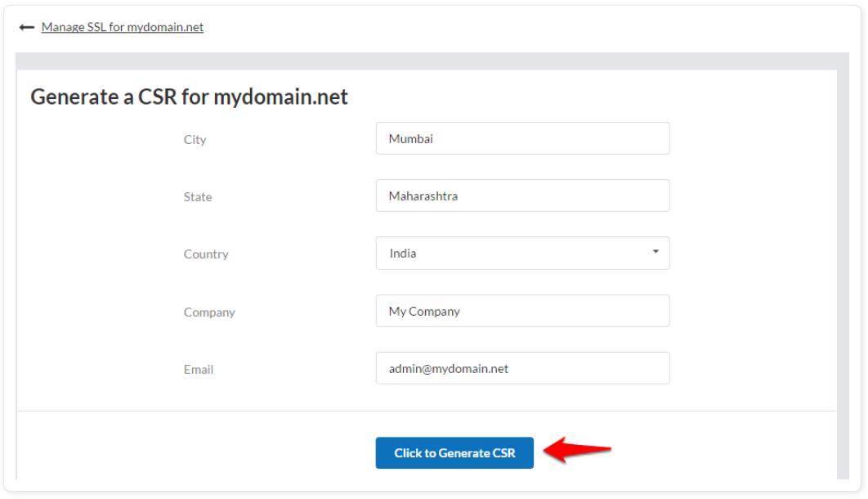Click the Country label
This screenshot has height=499, width=868.
tap(206, 254)
